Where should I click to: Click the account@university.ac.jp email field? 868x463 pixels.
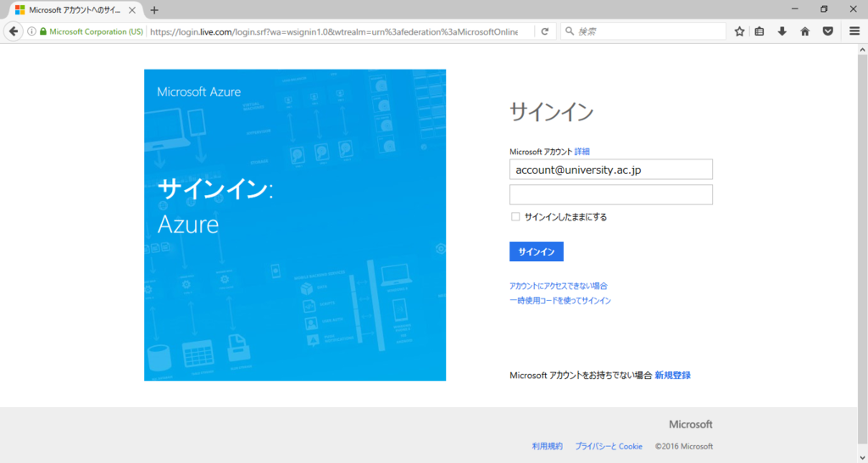pos(610,170)
